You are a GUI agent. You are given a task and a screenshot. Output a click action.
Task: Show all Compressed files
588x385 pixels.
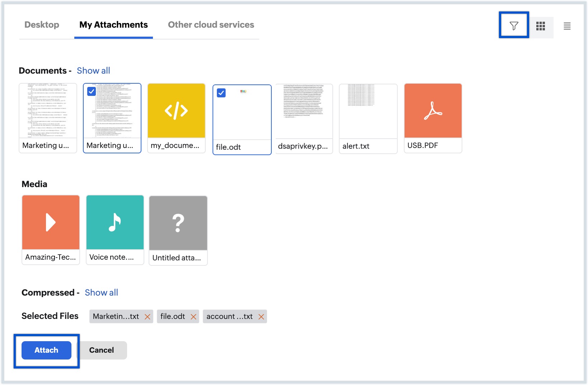[x=101, y=293]
